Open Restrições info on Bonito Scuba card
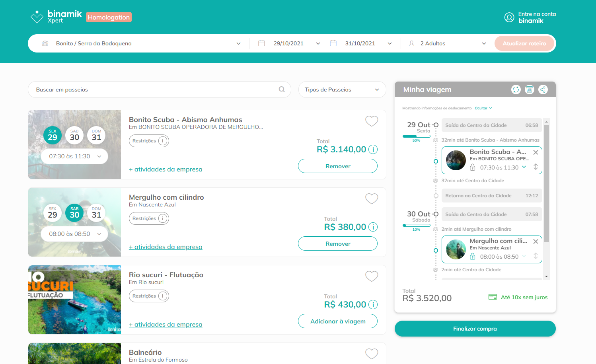This screenshot has height=364, width=596. 149,141
